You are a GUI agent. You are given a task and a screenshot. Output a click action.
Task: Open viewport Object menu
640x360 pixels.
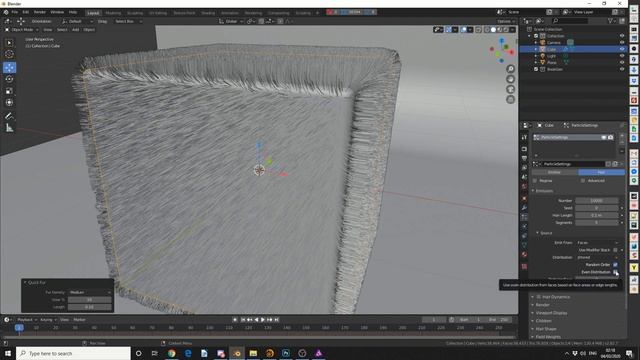click(x=89, y=29)
